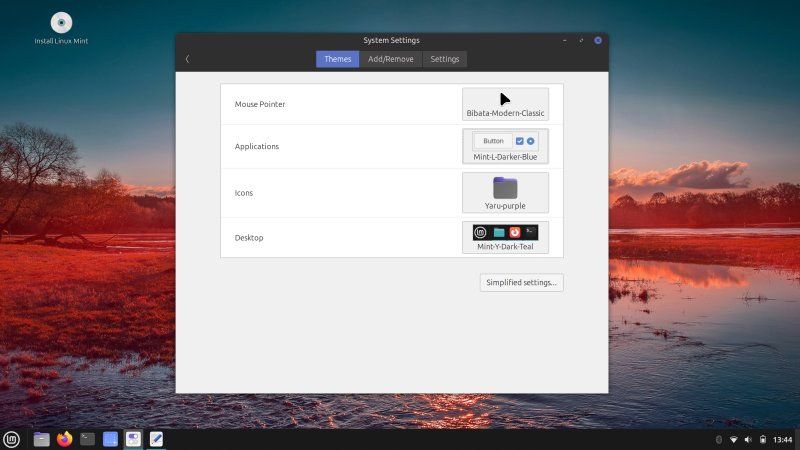The image size is (800, 450).
Task: Open the Bluetooth tray applet
Action: point(718,440)
